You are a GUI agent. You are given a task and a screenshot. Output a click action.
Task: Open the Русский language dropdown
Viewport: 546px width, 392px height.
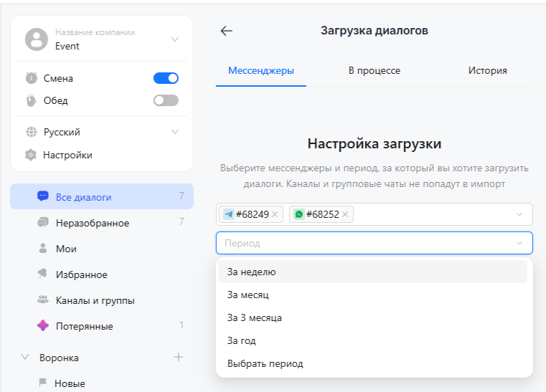pyautogui.click(x=175, y=132)
